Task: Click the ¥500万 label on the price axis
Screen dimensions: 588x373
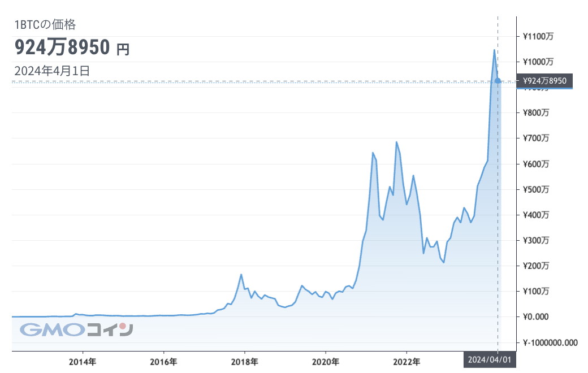Action: [x=536, y=189]
